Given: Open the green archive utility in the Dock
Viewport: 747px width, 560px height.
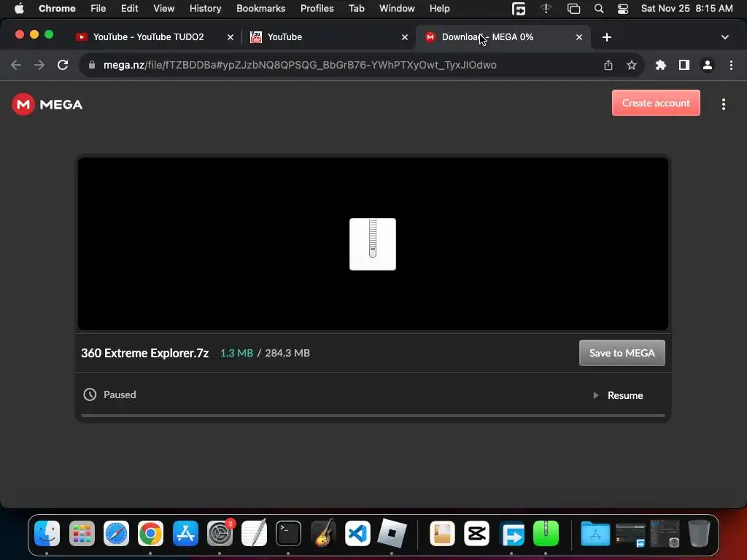Looking at the screenshot, I should [x=546, y=533].
